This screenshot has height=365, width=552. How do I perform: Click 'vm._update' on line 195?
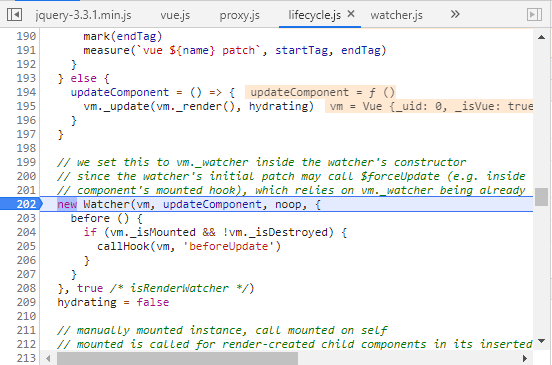point(117,106)
